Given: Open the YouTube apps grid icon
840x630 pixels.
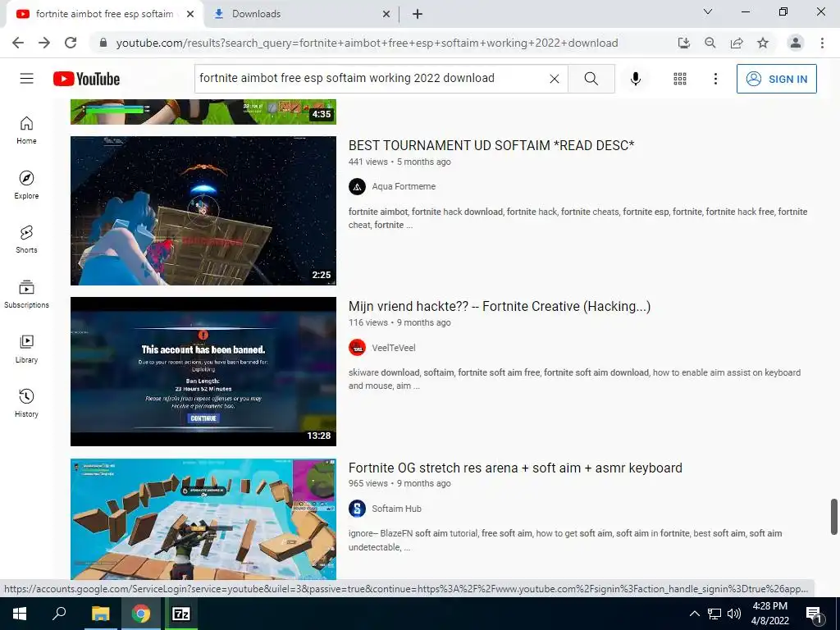Looking at the screenshot, I should (680, 79).
